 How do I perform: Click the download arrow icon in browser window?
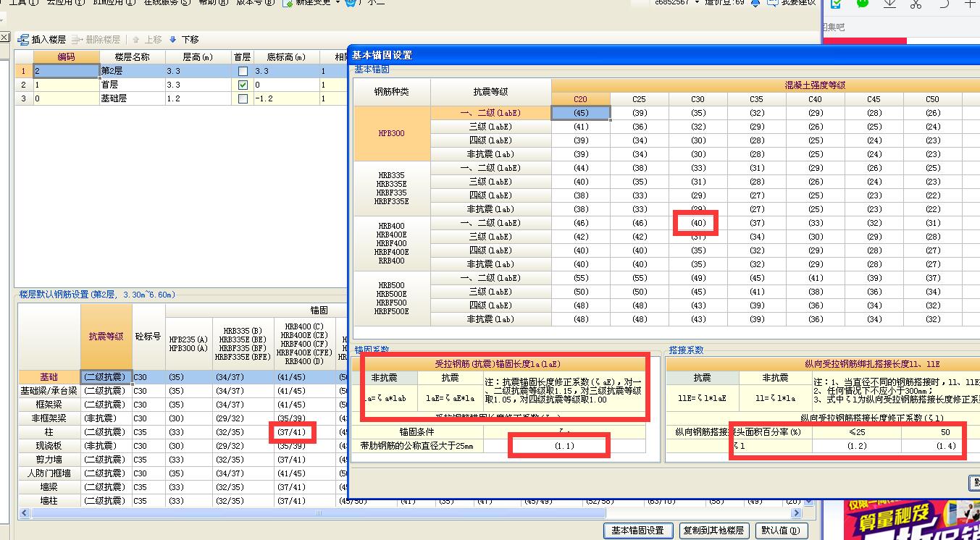point(889,4)
